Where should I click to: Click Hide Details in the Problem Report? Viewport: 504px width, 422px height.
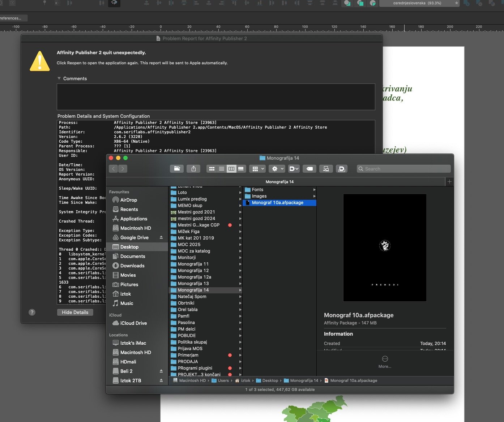(75, 312)
